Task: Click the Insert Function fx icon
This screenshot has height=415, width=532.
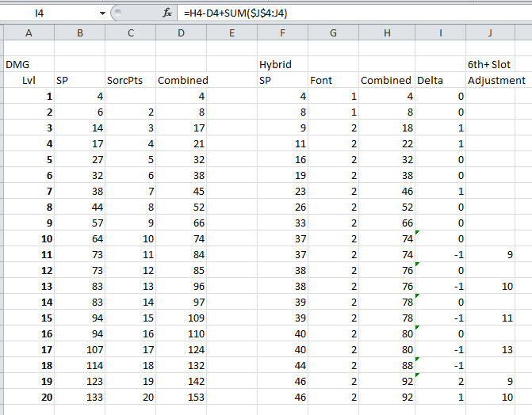Action: tap(166, 13)
